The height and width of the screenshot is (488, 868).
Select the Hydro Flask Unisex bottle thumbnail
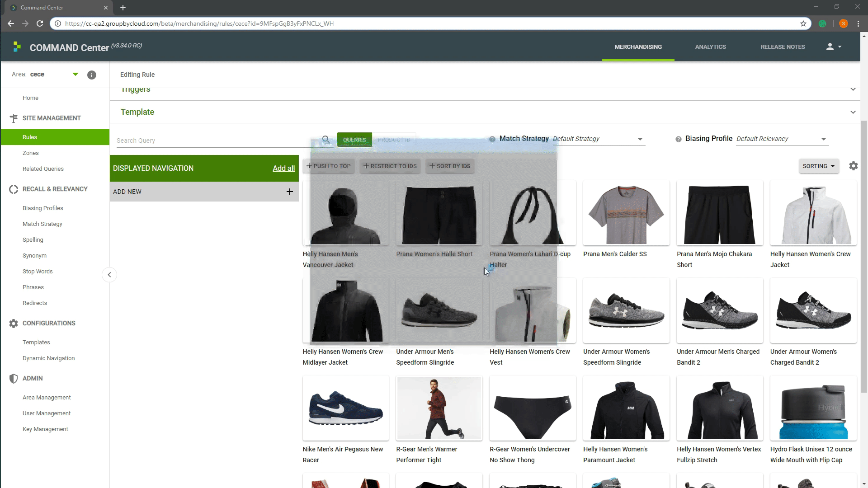click(813, 408)
